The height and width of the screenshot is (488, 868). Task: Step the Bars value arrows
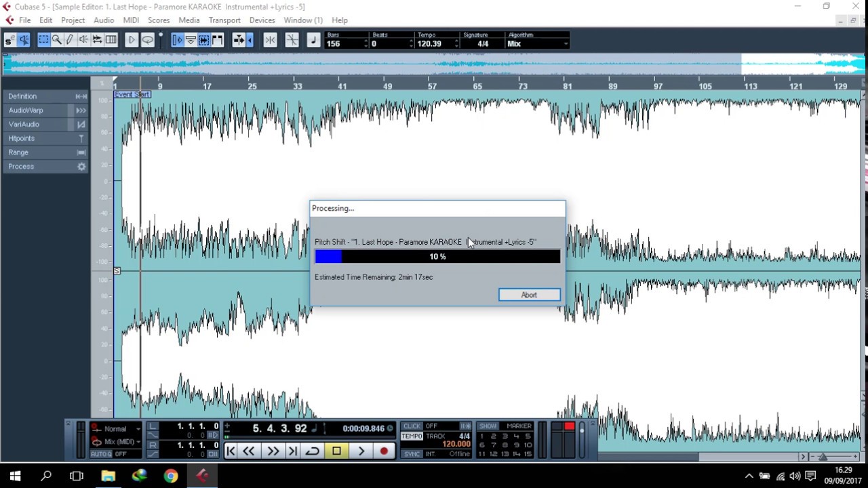click(366, 43)
